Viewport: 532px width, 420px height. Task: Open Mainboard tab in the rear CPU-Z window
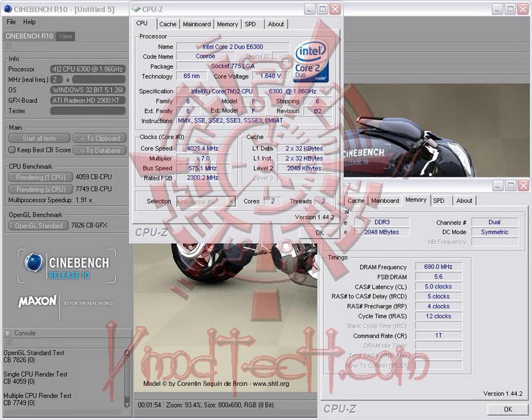[x=385, y=201]
